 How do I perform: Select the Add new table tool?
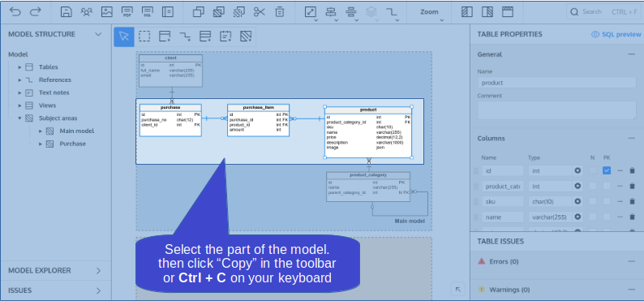[165, 37]
